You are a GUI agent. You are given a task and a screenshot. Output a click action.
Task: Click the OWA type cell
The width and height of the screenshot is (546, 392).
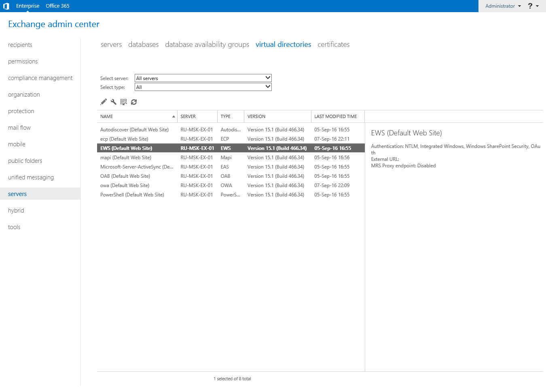click(x=226, y=185)
